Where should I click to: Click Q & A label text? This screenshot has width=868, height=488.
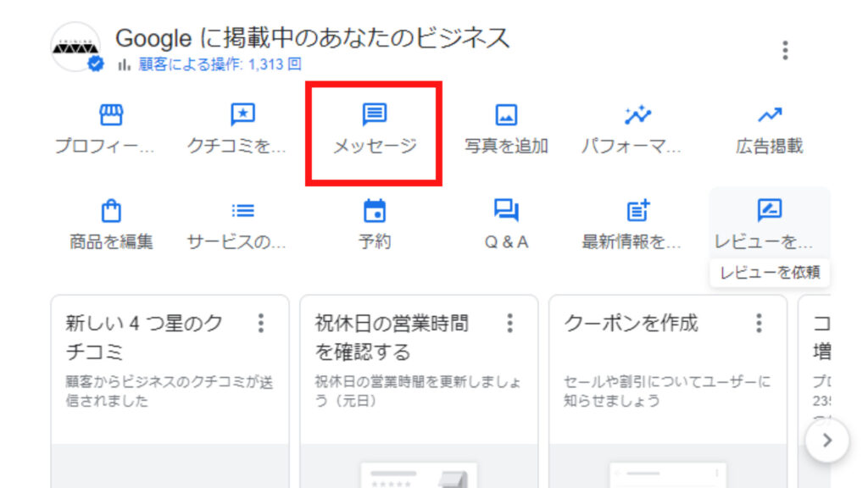coord(506,242)
